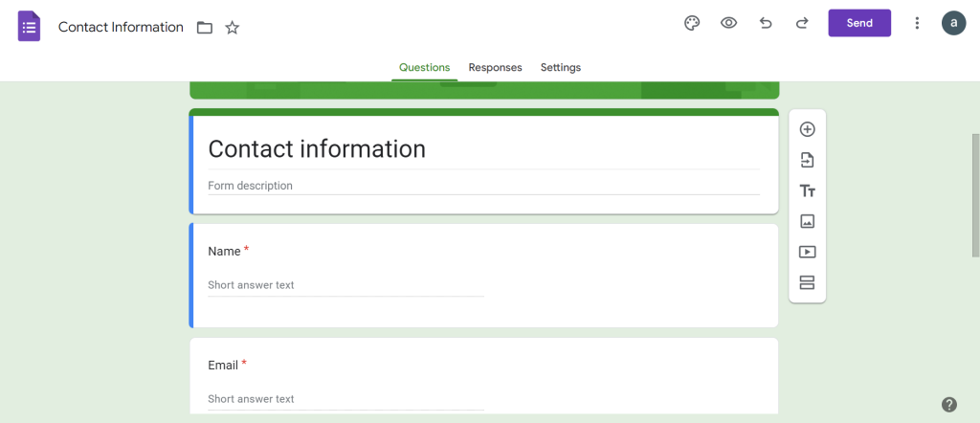Go to Forms home via logo

[x=29, y=26]
